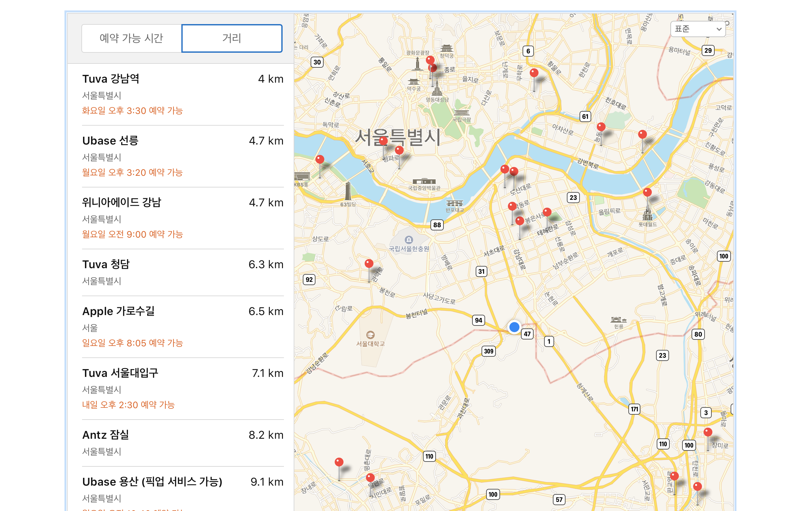
Task: Click the blue current location dot
Action: click(514, 327)
